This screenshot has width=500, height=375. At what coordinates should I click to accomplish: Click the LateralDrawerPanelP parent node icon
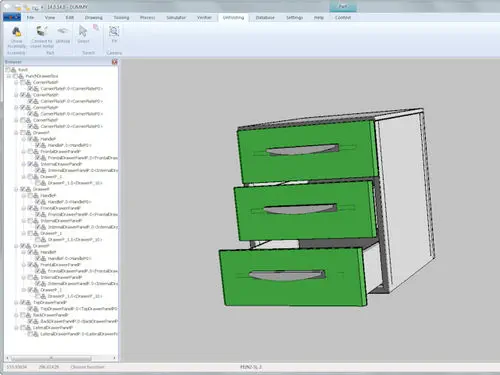click(28, 328)
